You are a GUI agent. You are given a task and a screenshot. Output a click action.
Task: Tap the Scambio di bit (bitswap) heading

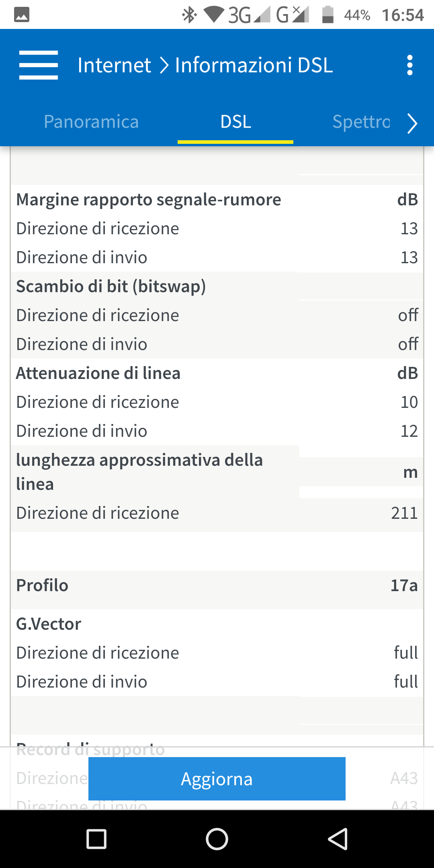pyautogui.click(x=111, y=287)
